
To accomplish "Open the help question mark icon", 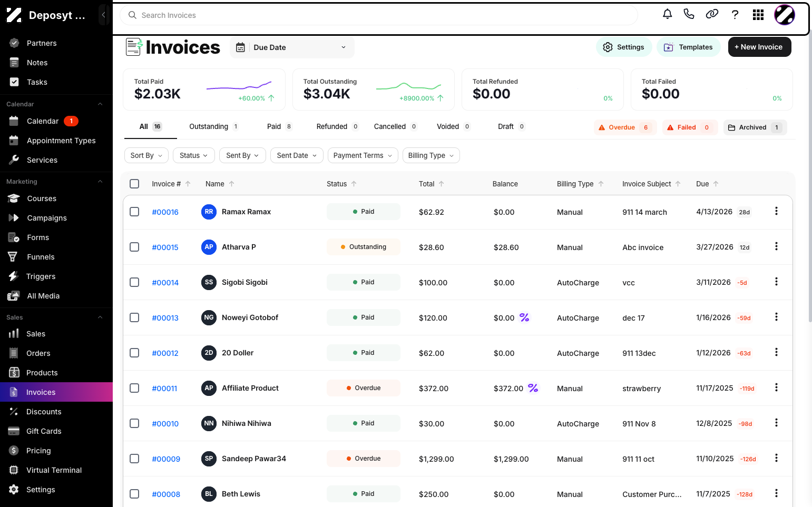I will point(735,15).
